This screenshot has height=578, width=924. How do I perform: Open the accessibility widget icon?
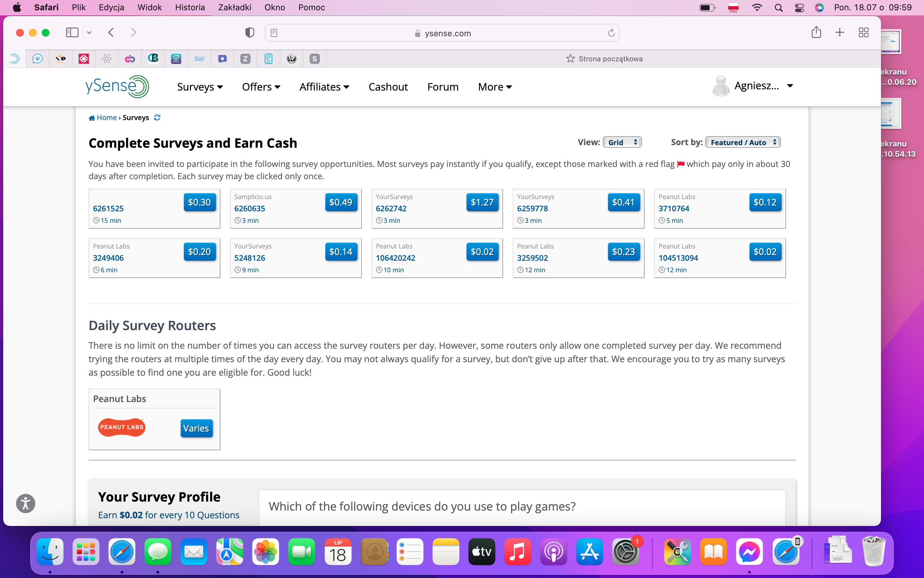[x=26, y=503]
